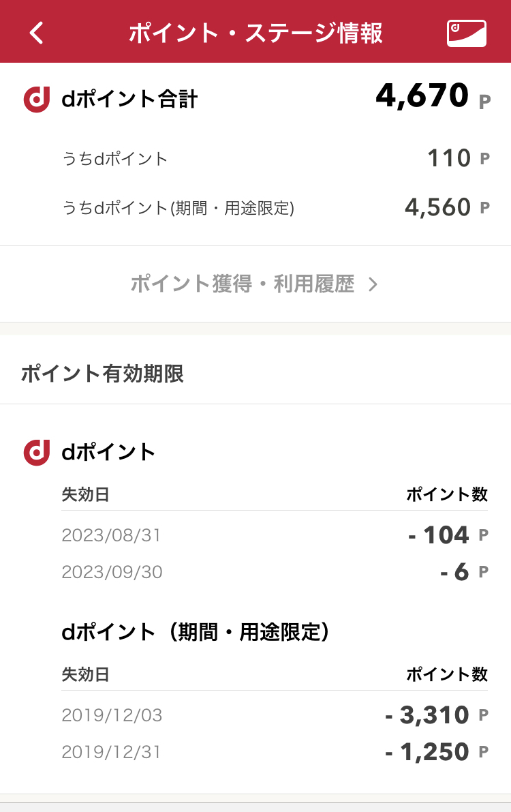This screenshot has height=812, width=511.
Task: Select the 2023/09/30 expiry date row
Action: coord(112,571)
